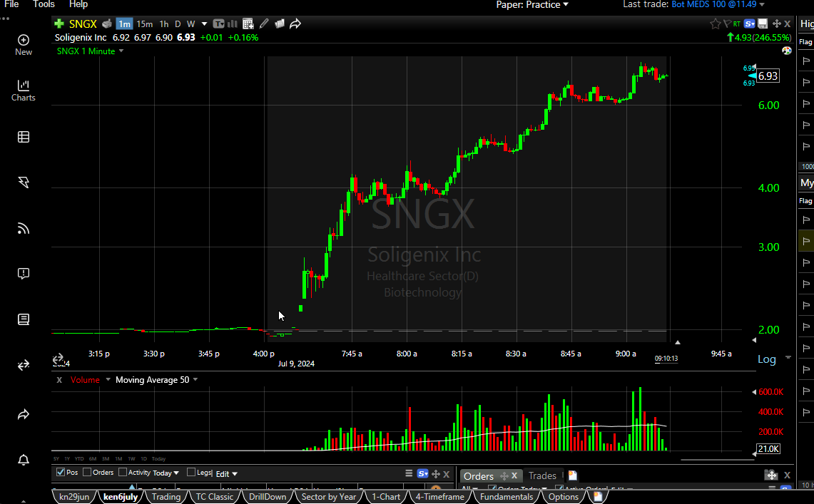
Task: Expand the Paper: Practice account dropdown
Action: [532, 4]
